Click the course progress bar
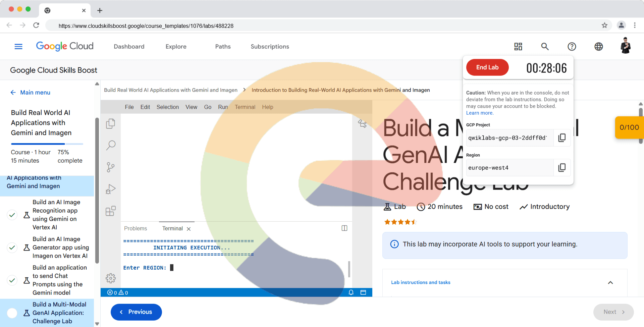This screenshot has height=327, width=644. tap(47, 144)
